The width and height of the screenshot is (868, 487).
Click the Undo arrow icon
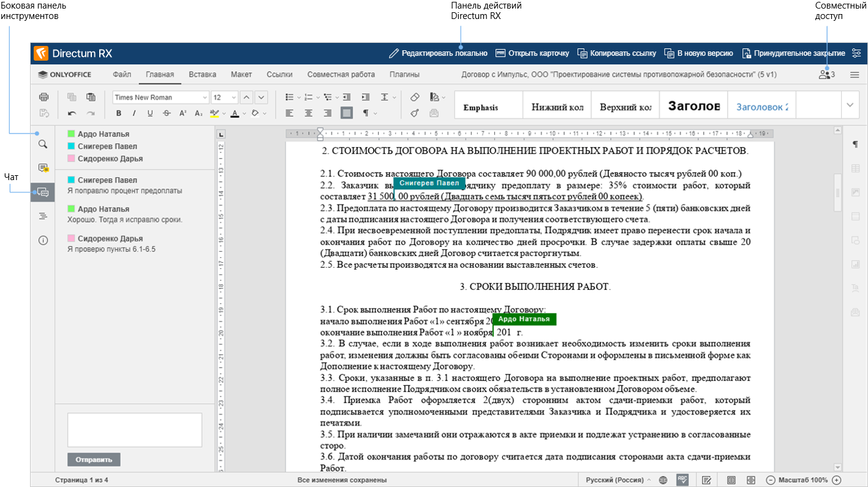(x=72, y=113)
